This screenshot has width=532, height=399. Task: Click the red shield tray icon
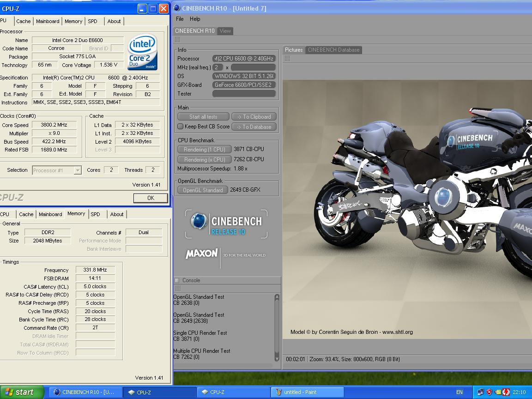(x=489, y=392)
